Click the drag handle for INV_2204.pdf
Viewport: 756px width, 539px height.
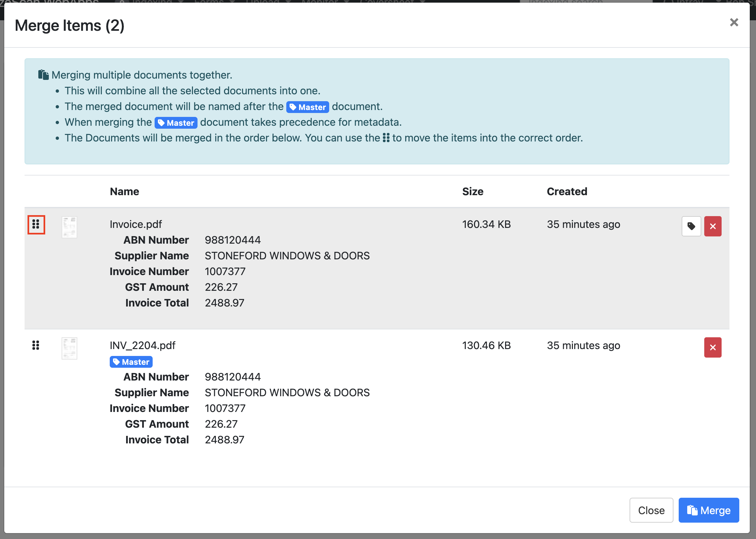pyautogui.click(x=36, y=345)
